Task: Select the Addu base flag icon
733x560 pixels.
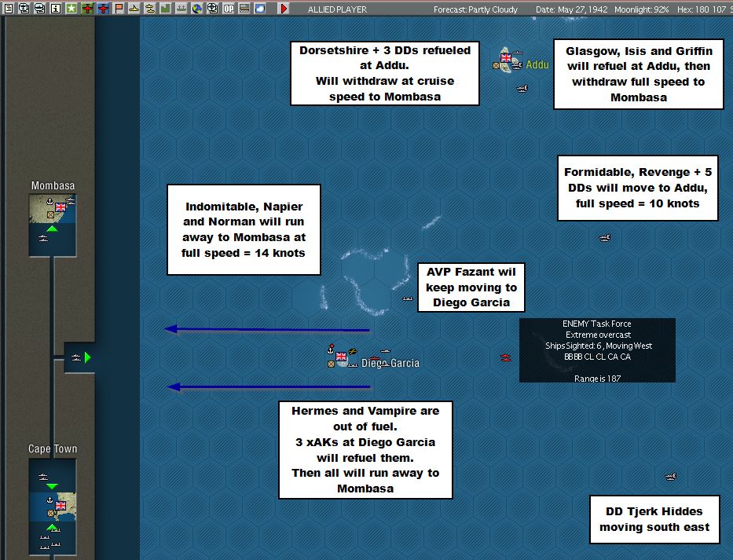Action: point(506,57)
